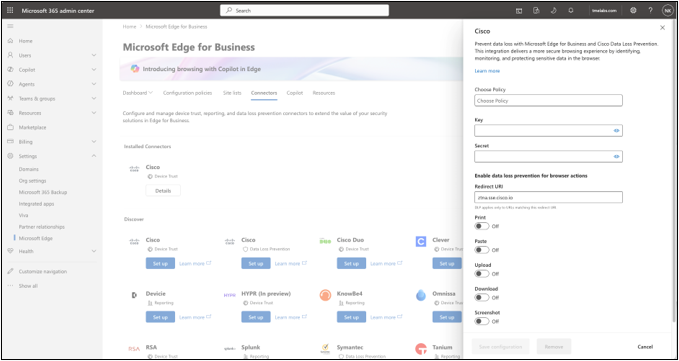Click the Key input field
This screenshot has height=361, width=679.
click(x=548, y=130)
